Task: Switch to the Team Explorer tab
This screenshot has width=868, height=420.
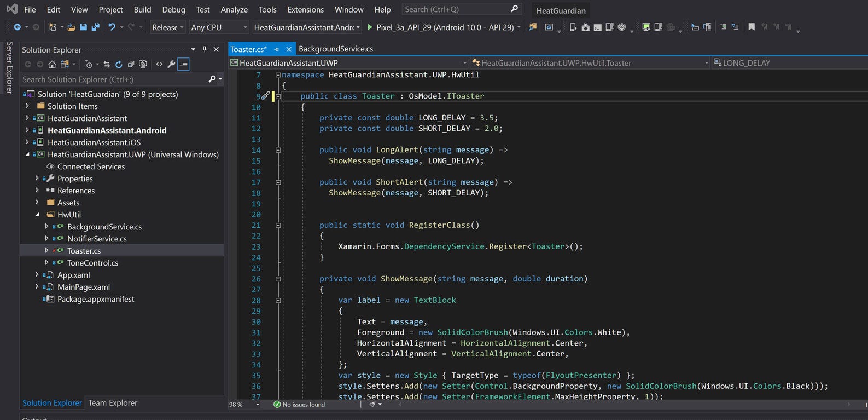Action: (x=113, y=402)
